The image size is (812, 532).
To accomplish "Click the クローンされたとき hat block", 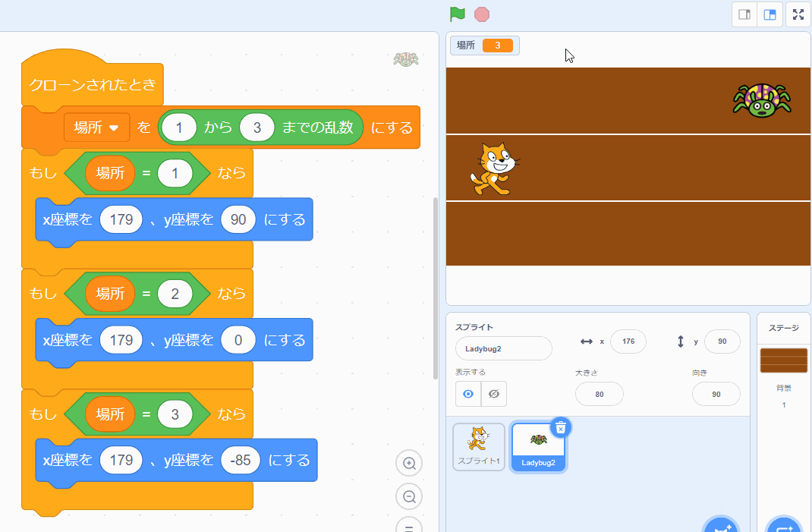I will click(92, 84).
